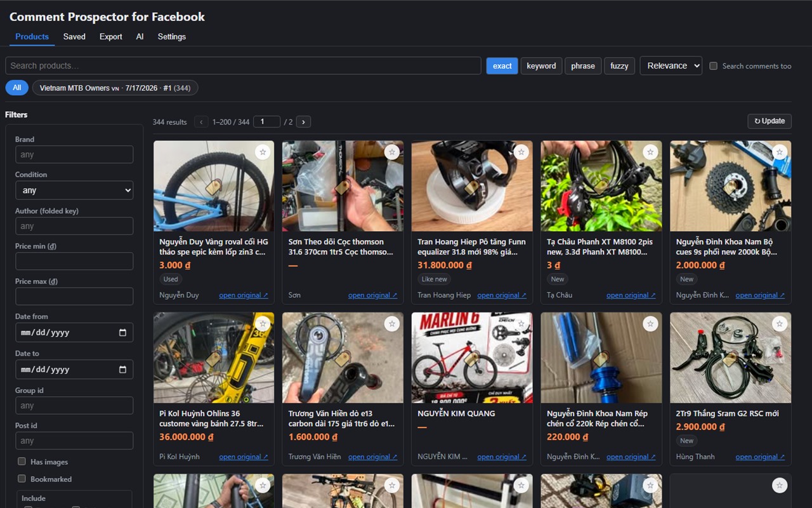Go to next results page arrow
This screenshot has height=508, width=812.
pyautogui.click(x=304, y=122)
